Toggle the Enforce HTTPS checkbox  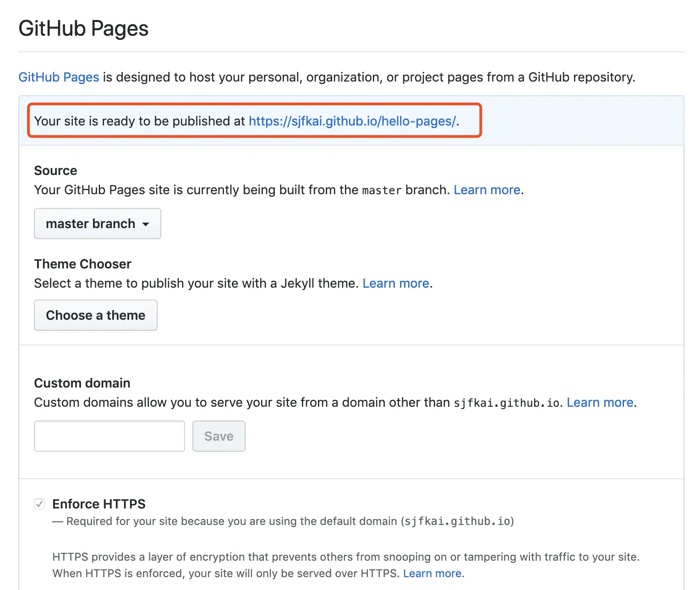39,504
